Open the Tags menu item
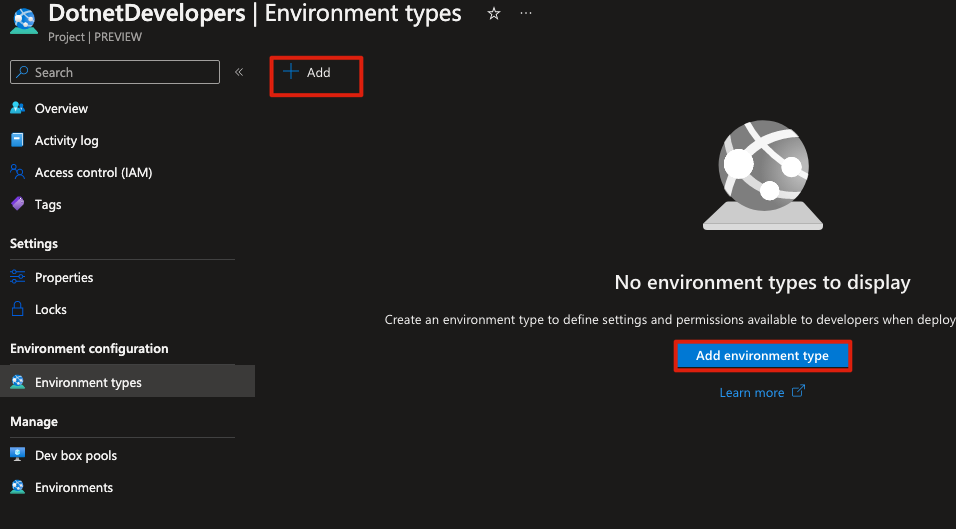Image resolution: width=956 pixels, height=529 pixels. (48, 204)
